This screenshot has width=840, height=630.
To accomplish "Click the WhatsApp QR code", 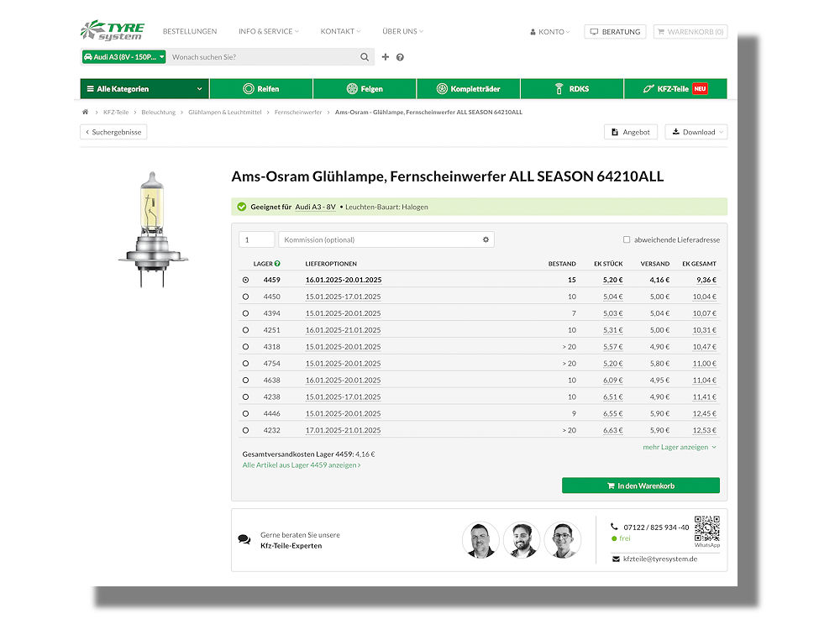I will 707,528.
